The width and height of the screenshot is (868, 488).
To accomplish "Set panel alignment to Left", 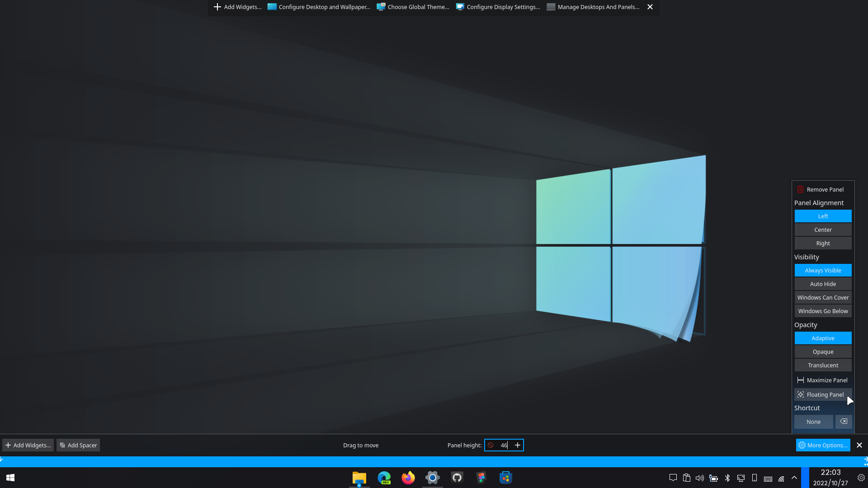I will tap(823, 216).
